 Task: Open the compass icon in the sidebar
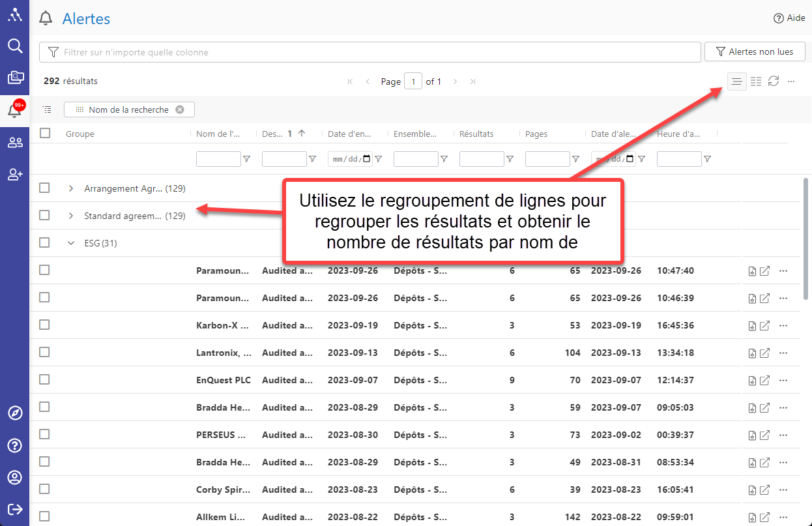pos(14,413)
